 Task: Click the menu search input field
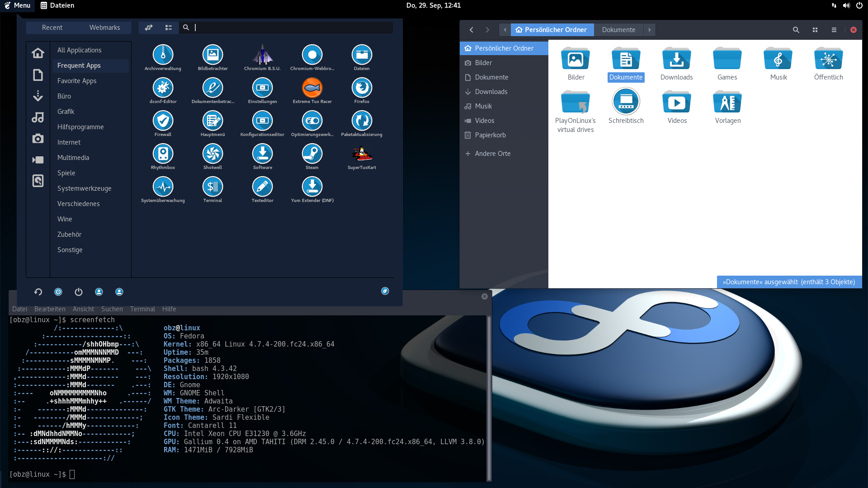click(289, 28)
